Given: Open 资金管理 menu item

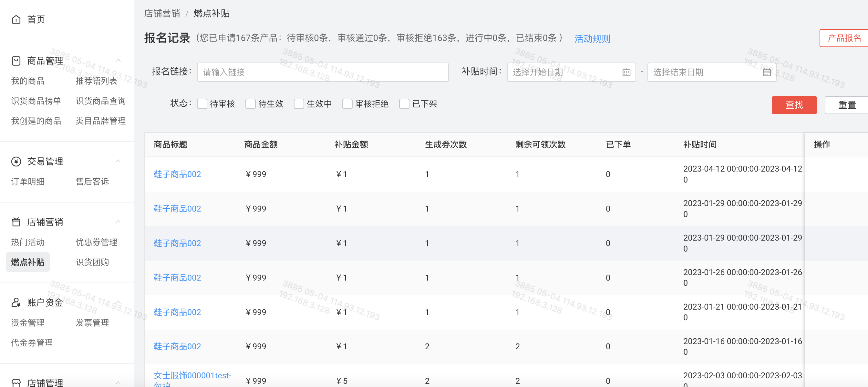Looking at the screenshot, I should pyautogui.click(x=28, y=323).
